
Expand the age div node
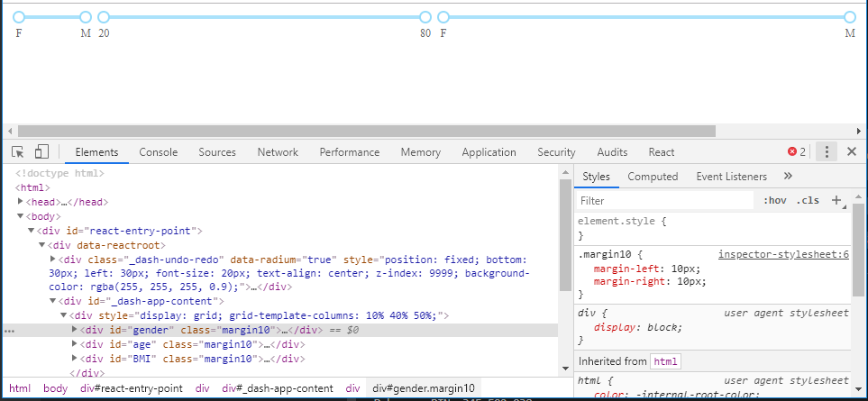[75, 343]
